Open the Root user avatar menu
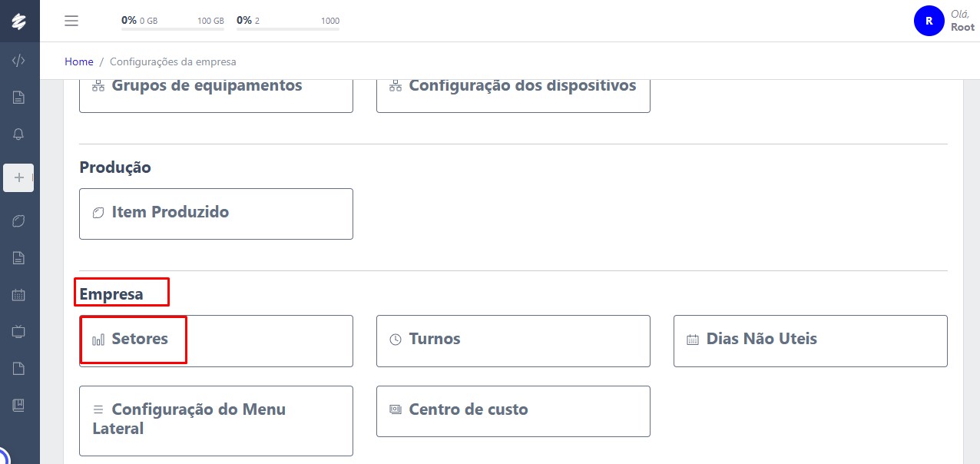 tap(929, 21)
